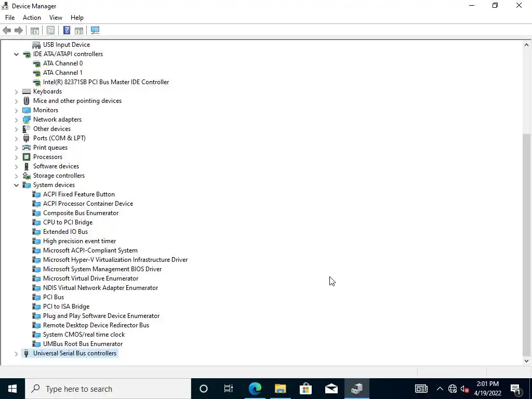The width and height of the screenshot is (532, 399).
Task: Click the Cortana circle icon
Action: [x=204, y=389]
